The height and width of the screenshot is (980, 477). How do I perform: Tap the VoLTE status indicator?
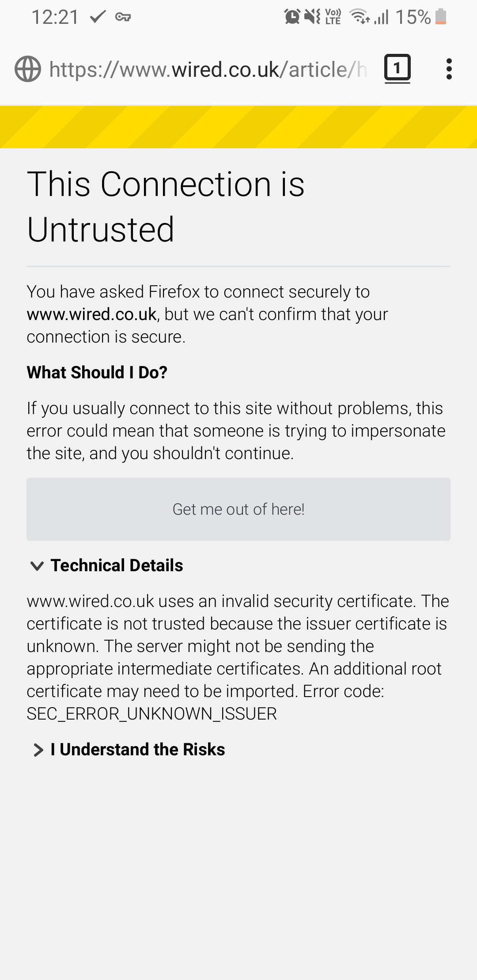333,17
